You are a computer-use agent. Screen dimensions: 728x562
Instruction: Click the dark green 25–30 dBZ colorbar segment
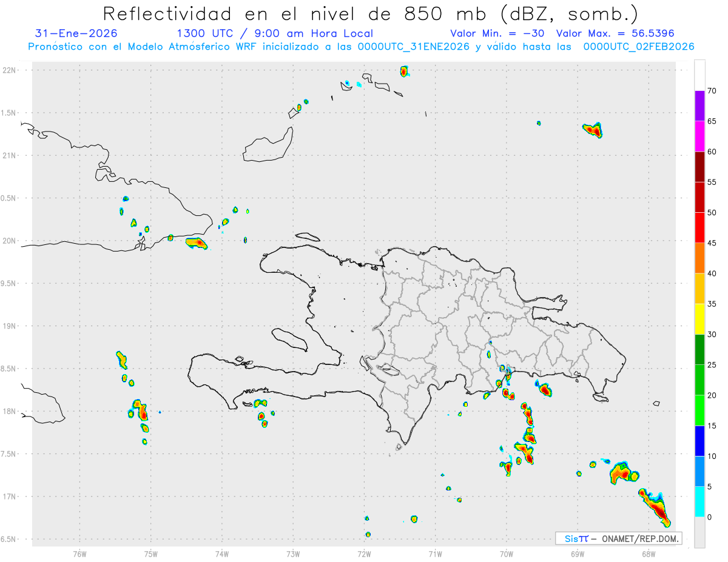pos(699,350)
